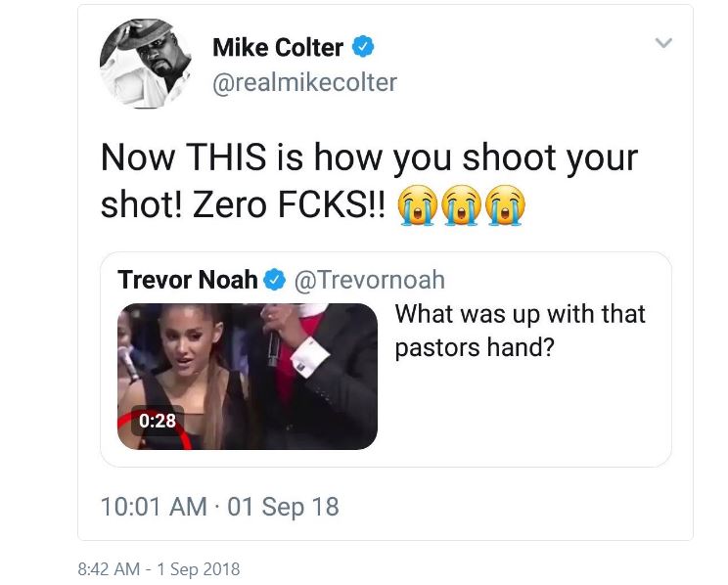Click the "01 Sep 18" date in the tweet

coord(283,506)
